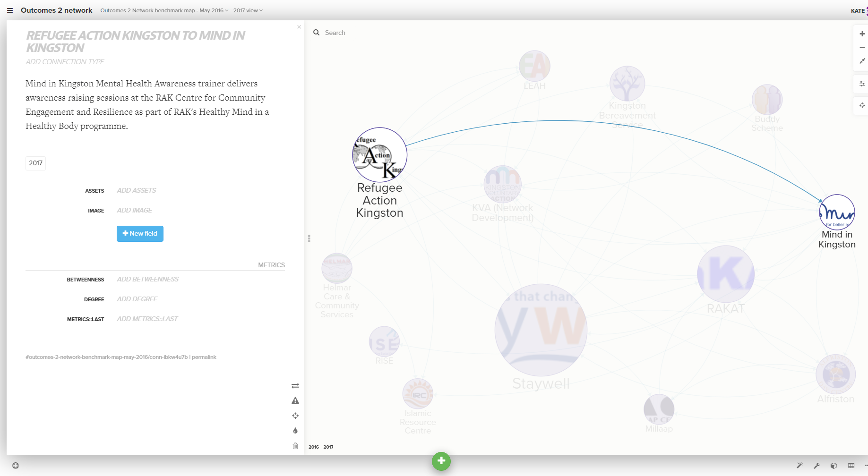Click the green add element button

point(441,461)
